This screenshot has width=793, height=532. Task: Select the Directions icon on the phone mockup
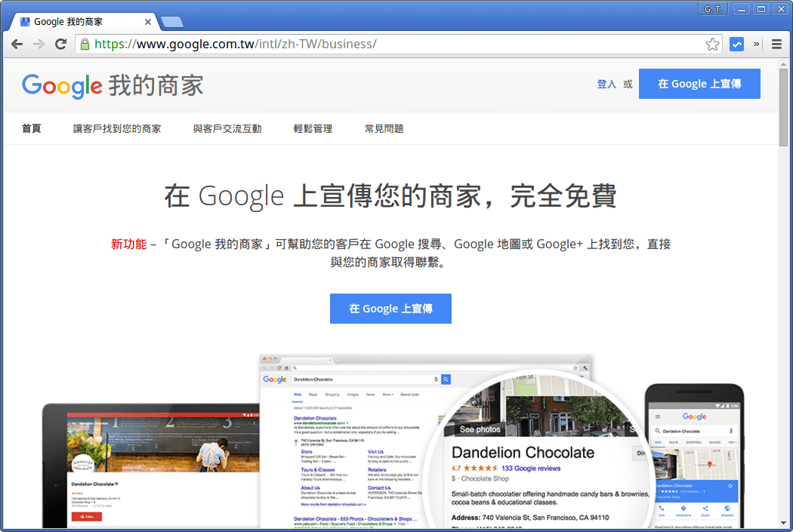point(683,509)
